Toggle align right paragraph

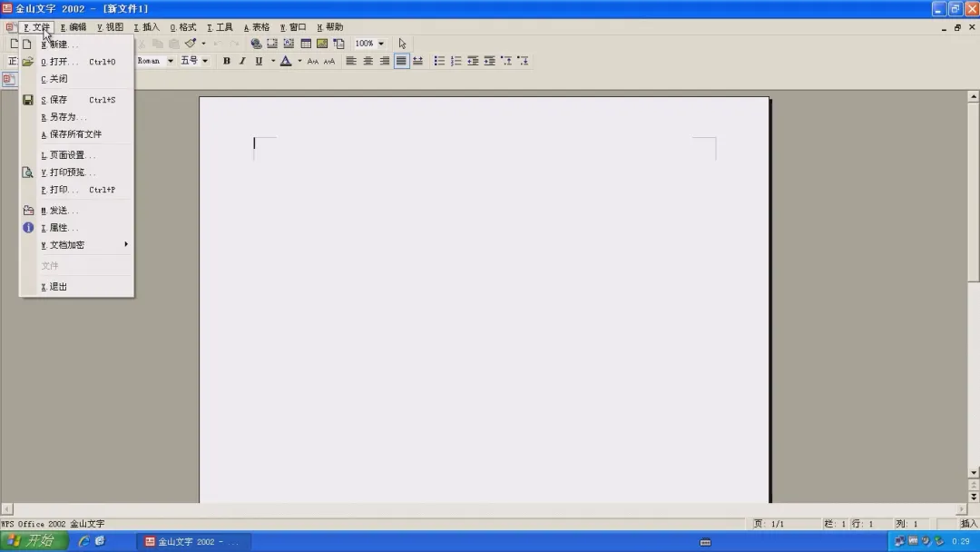pos(385,61)
